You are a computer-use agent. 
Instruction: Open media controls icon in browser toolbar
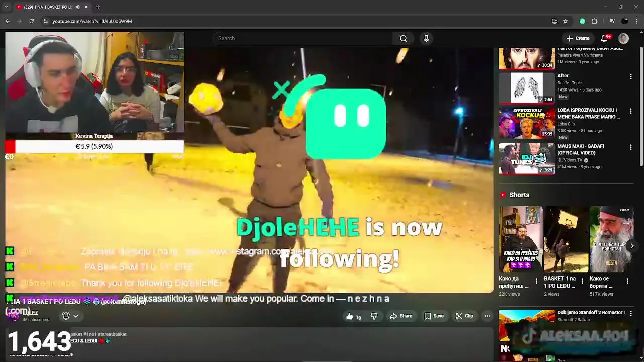point(612,21)
